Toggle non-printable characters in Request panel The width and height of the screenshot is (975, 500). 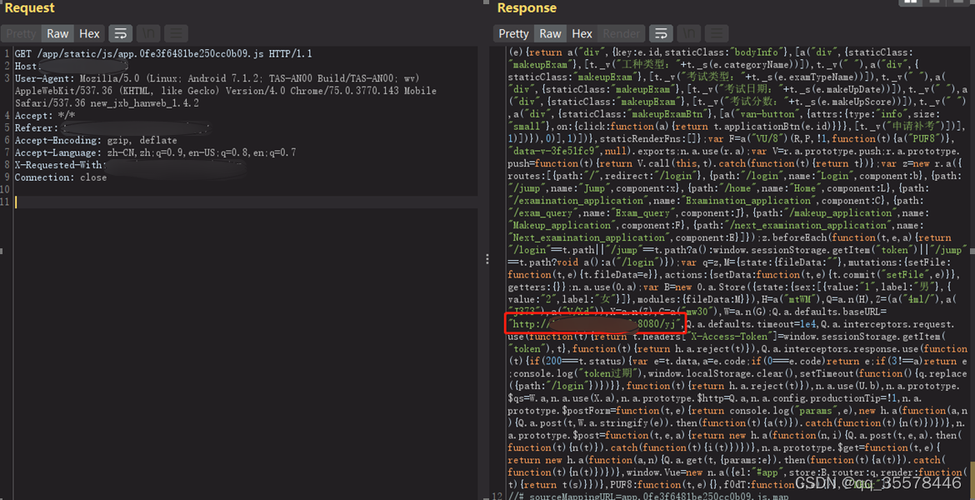click(148, 34)
